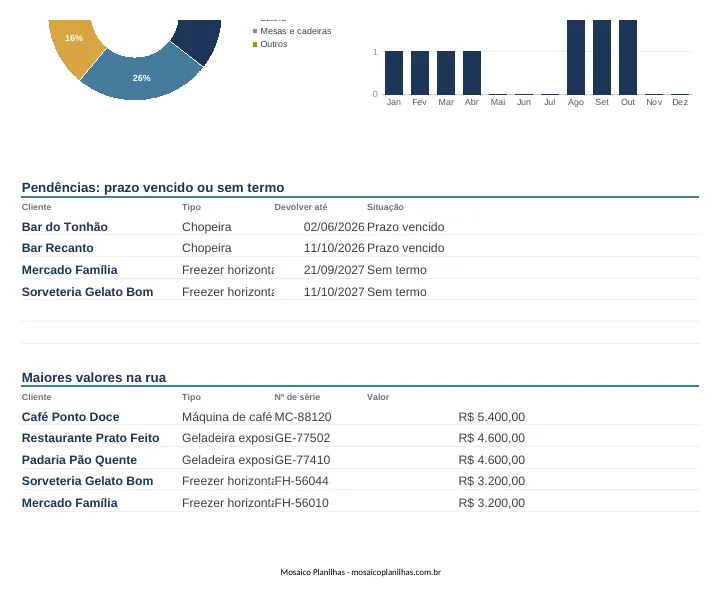Select the Outros legend label
The height and width of the screenshot is (597, 719).
tap(274, 44)
